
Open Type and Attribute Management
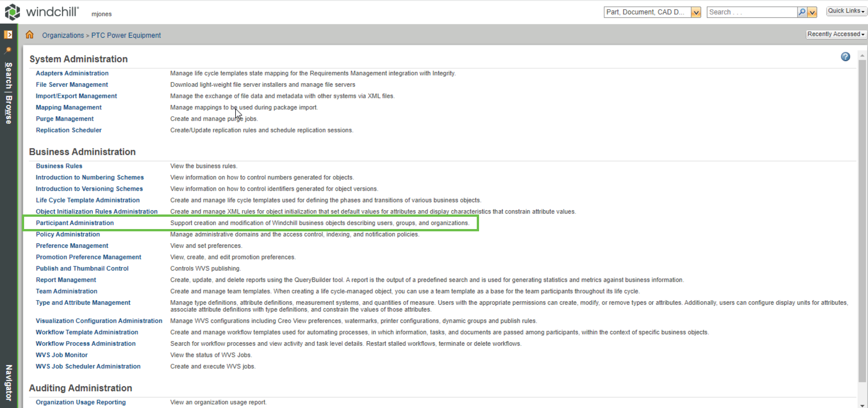[83, 303]
